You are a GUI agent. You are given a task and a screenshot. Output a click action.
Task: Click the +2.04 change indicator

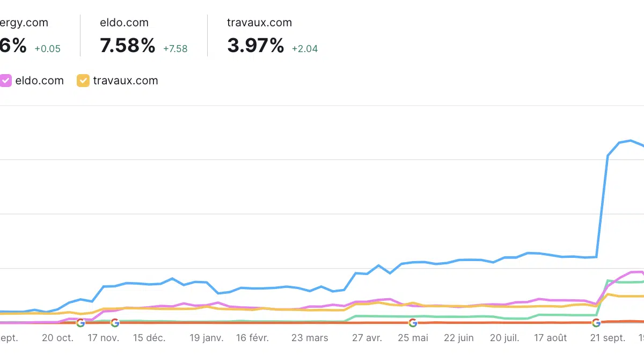pyautogui.click(x=305, y=49)
